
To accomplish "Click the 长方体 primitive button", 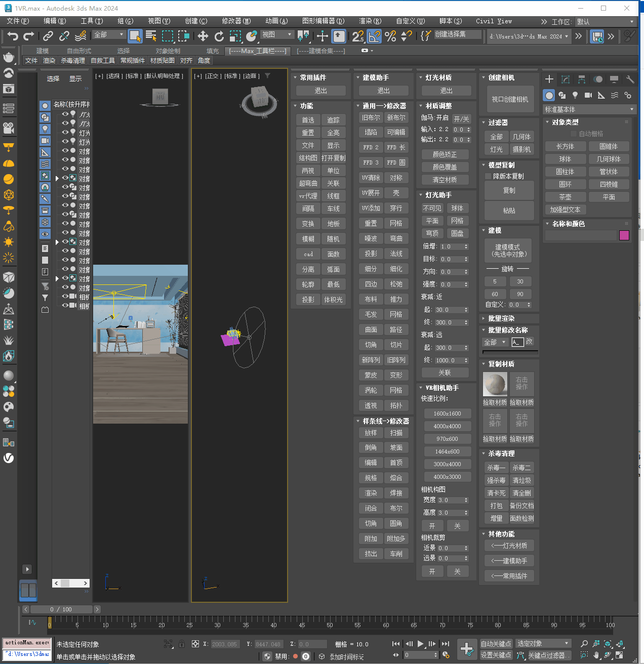I will tap(565, 146).
